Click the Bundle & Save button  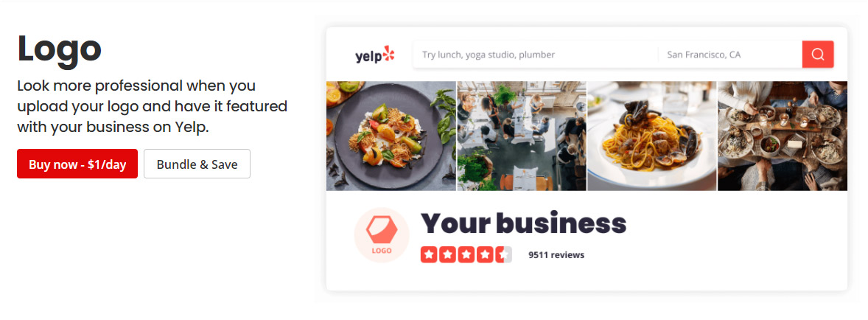click(x=197, y=164)
